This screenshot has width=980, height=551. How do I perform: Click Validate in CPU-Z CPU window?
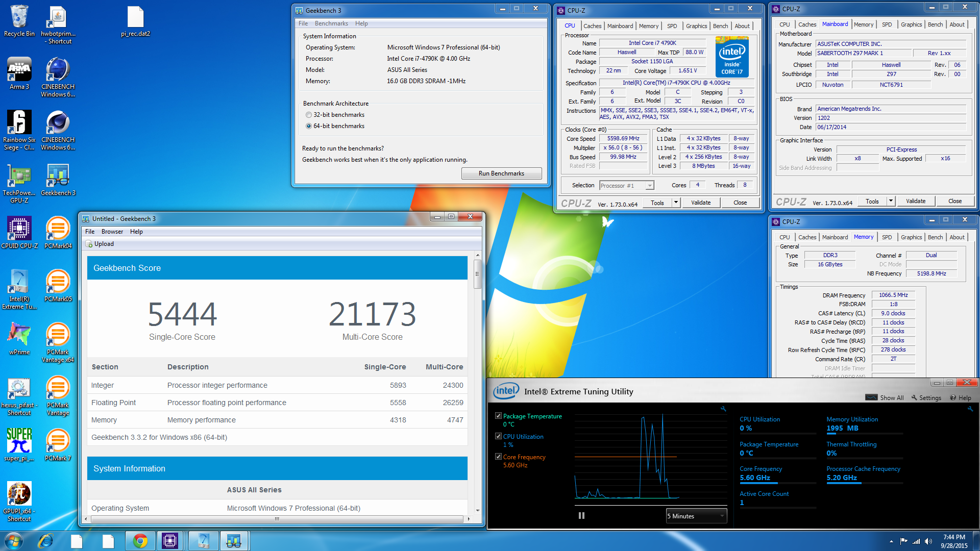coord(701,203)
